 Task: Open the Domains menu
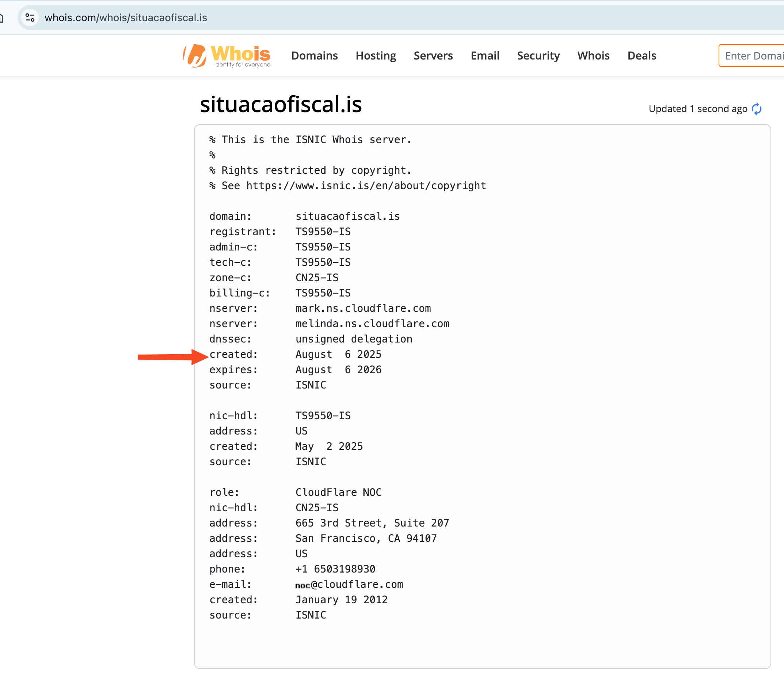tap(314, 56)
